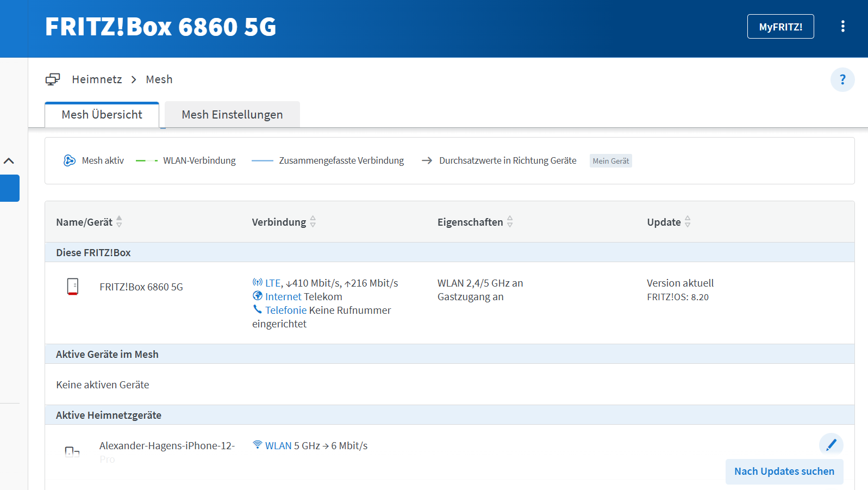This screenshot has width=868, height=490.
Task: Open the WLAN link for iPhone
Action: coord(278,446)
